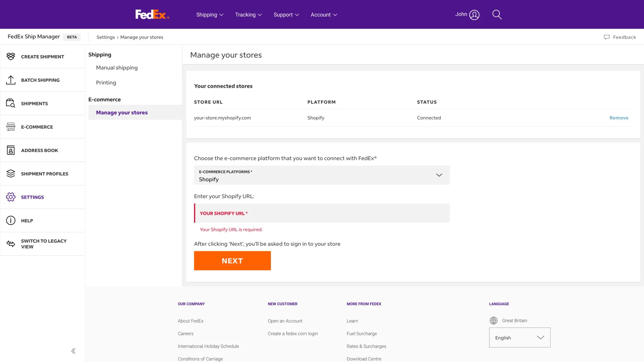The image size is (644, 362).
Task: Collapse the sidebar with the double-chevron
Action: coord(73,351)
